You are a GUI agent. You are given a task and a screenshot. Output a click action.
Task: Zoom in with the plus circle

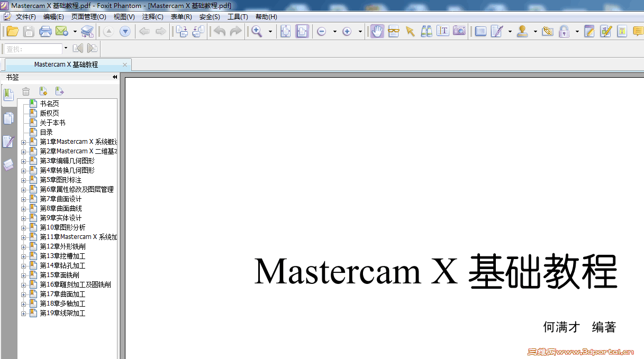coord(347,32)
